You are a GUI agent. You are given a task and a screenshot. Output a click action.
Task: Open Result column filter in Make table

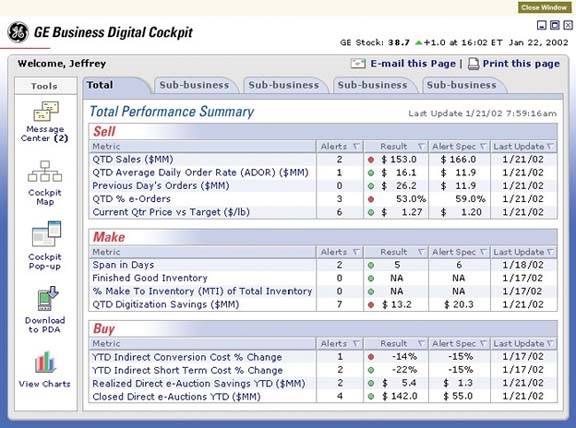[x=421, y=252]
